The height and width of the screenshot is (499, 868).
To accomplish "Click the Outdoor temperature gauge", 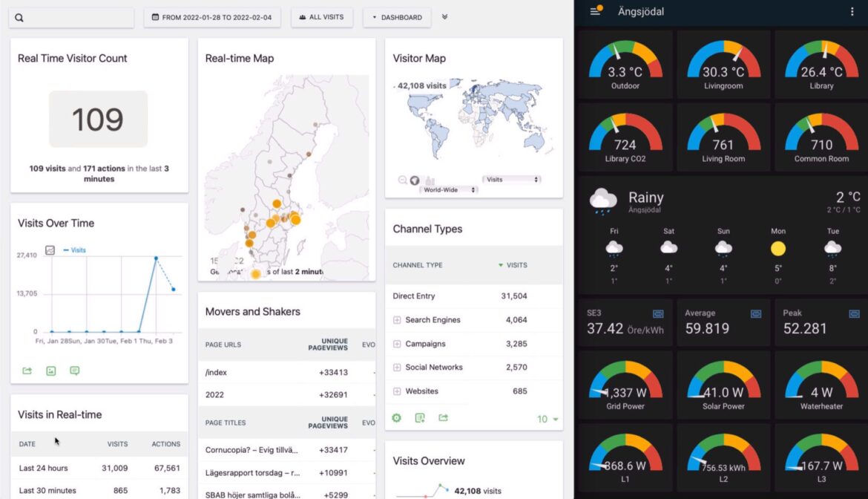I will [x=625, y=66].
